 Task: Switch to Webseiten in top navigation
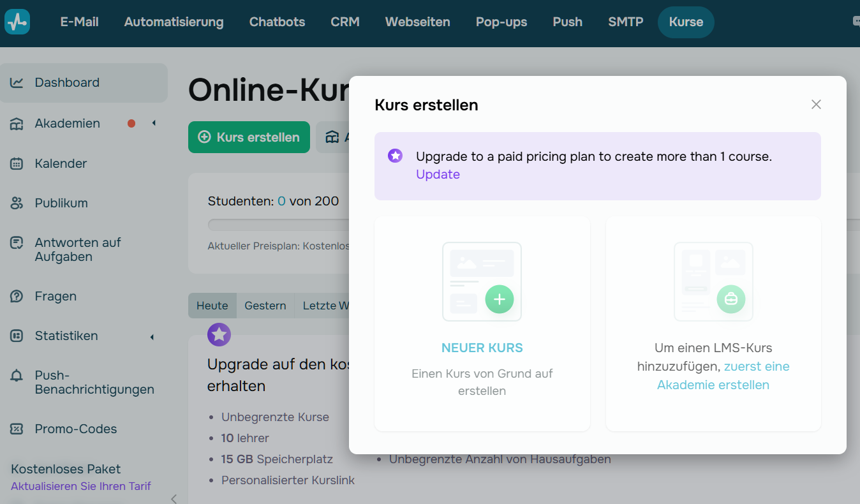[x=418, y=22]
